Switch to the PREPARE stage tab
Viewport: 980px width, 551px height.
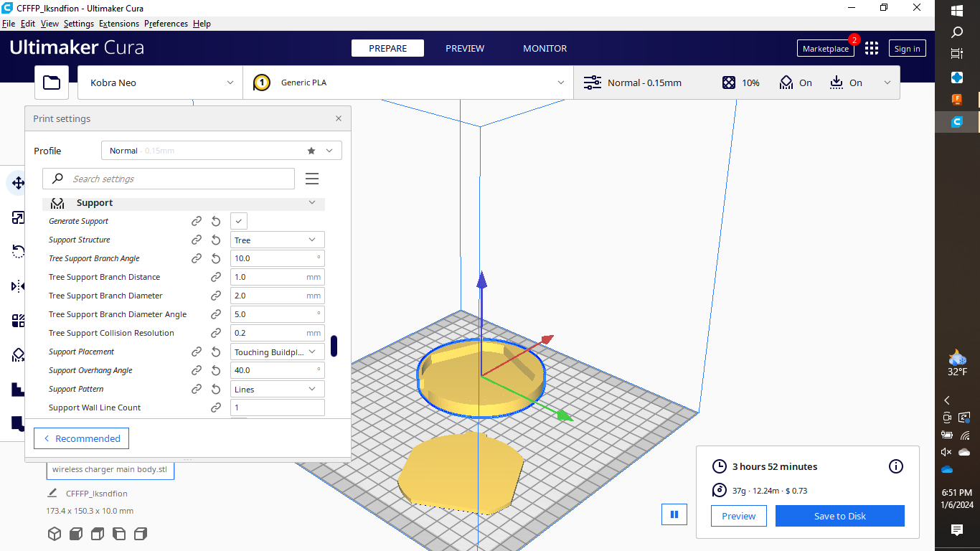coord(387,48)
